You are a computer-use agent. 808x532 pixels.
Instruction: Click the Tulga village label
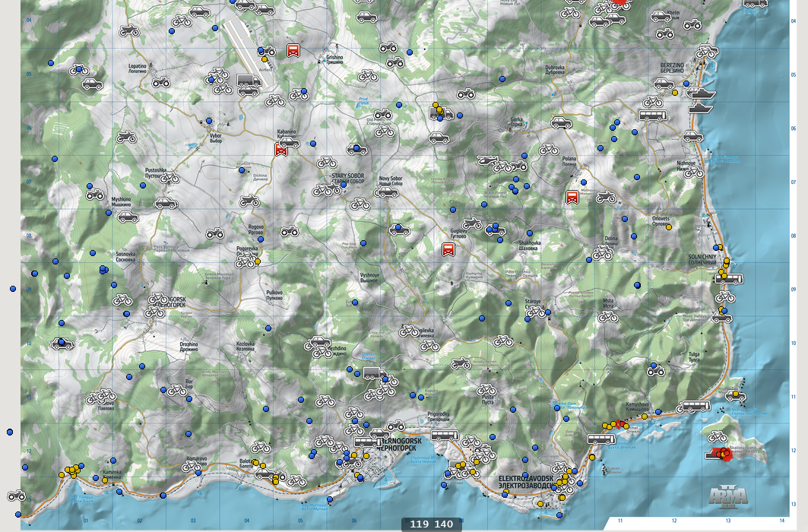click(694, 357)
